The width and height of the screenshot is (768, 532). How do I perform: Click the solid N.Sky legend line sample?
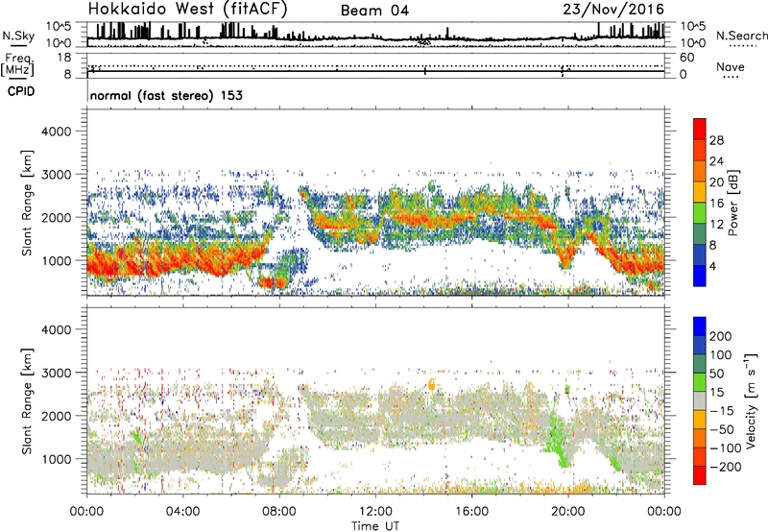[x=17, y=45]
